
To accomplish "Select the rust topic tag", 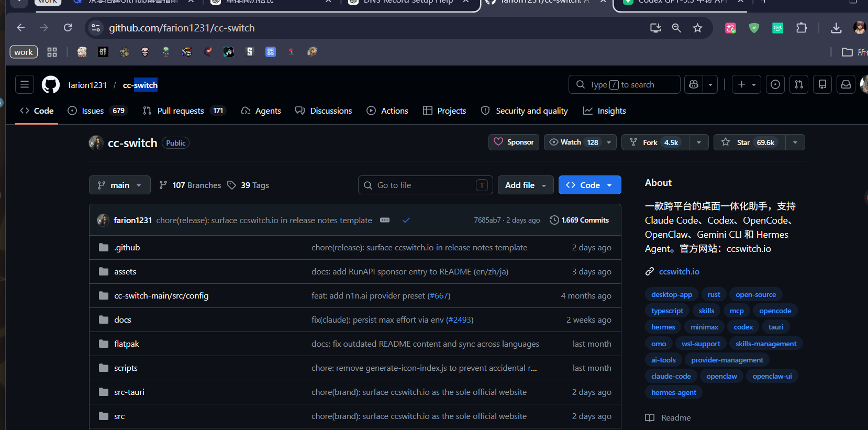I will click(714, 294).
